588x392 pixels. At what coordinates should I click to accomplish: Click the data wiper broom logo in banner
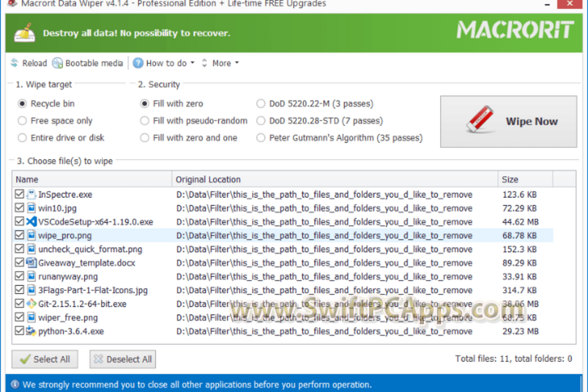click(x=24, y=33)
